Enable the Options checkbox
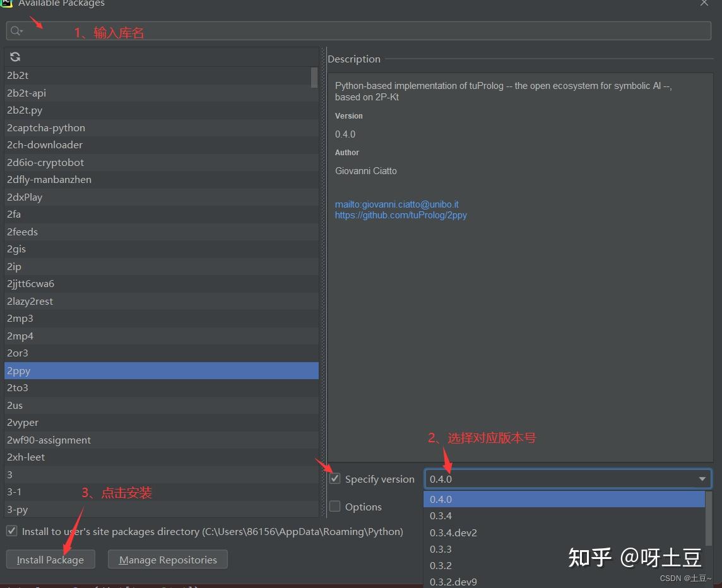Screen dimensions: 722x588 click(x=334, y=506)
